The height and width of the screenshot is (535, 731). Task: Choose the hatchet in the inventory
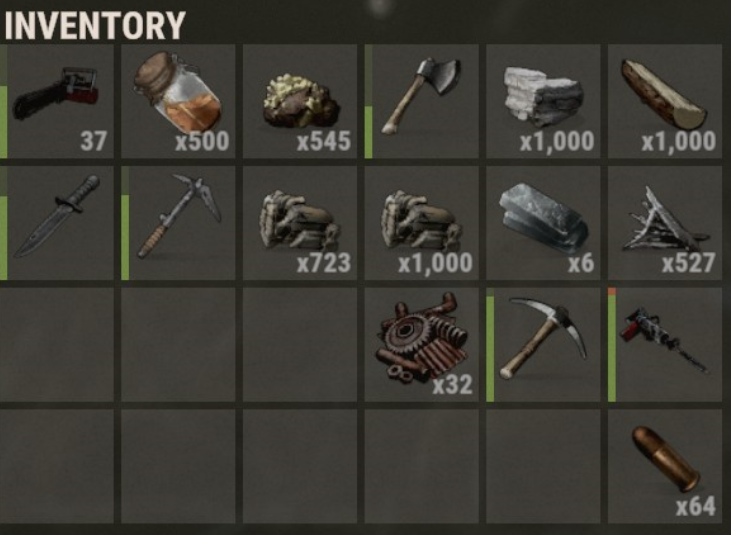click(421, 101)
